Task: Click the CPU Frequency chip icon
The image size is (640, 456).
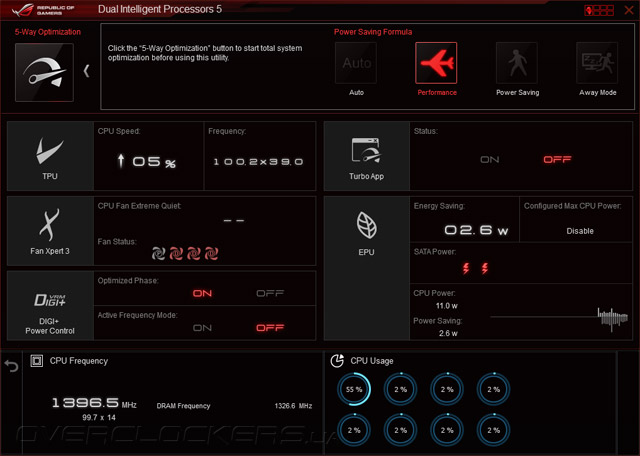Action: pyautogui.click(x=37, y=361)
